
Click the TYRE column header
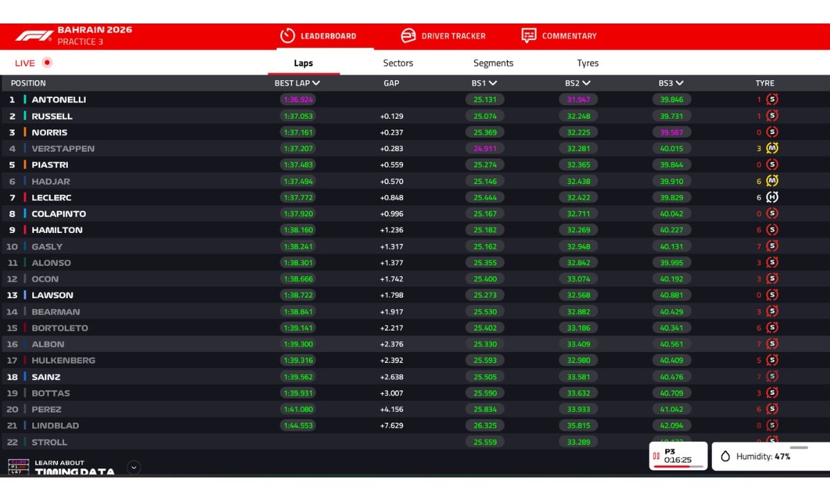pos(765,83)
